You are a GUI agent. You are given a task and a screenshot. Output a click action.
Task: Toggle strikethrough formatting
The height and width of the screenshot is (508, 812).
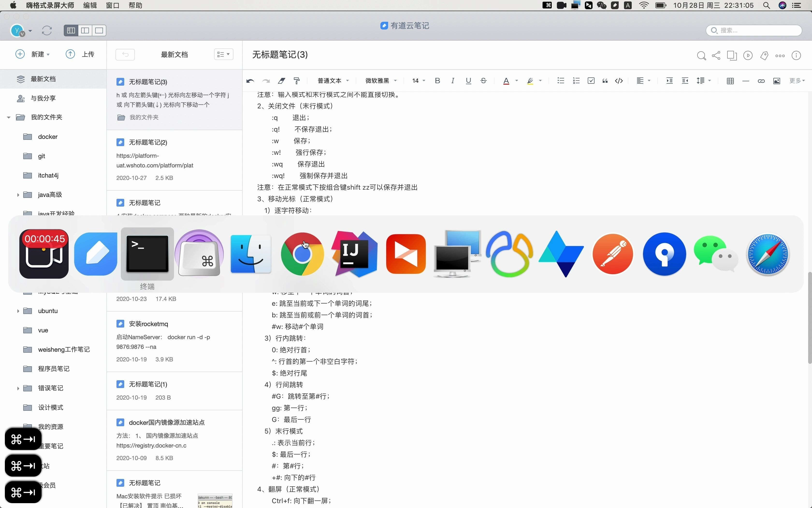tap(484, 81)
